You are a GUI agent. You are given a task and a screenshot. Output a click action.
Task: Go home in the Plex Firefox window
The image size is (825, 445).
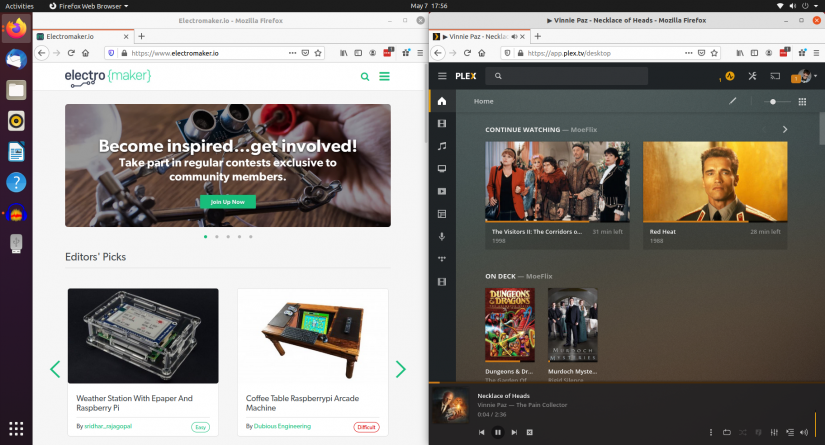(481, 53)
